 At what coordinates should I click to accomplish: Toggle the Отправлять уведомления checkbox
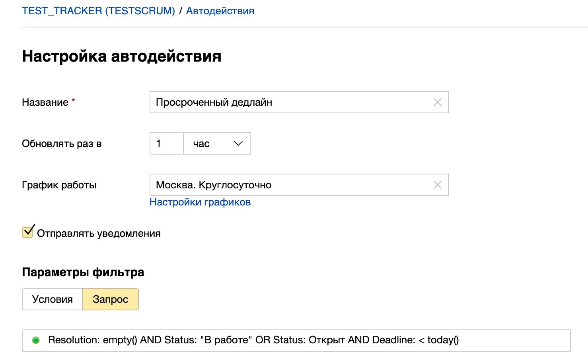[28, 232]
